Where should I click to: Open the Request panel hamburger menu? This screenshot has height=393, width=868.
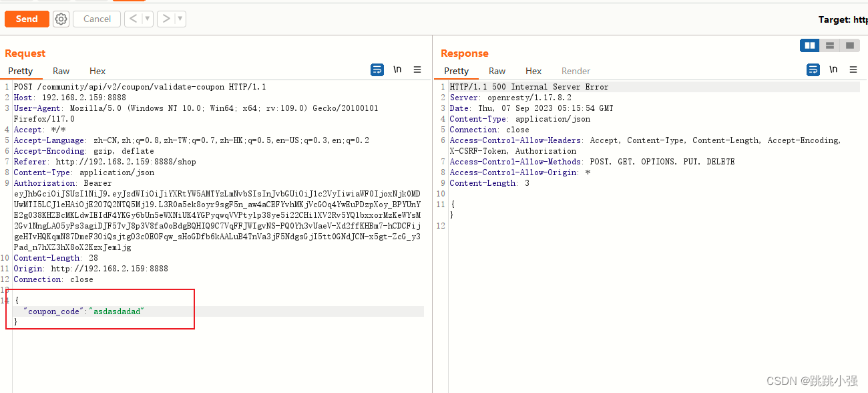coord(417,70)
